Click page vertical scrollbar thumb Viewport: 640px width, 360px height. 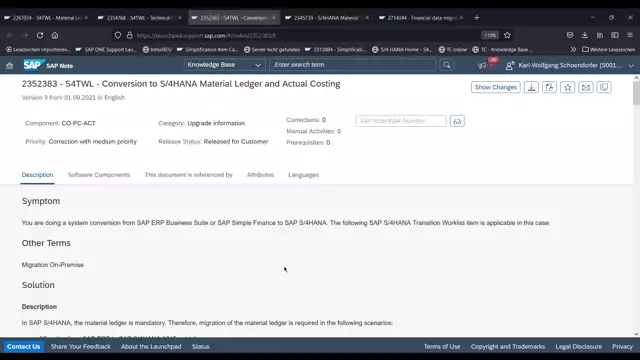click(x=636, y=92)
